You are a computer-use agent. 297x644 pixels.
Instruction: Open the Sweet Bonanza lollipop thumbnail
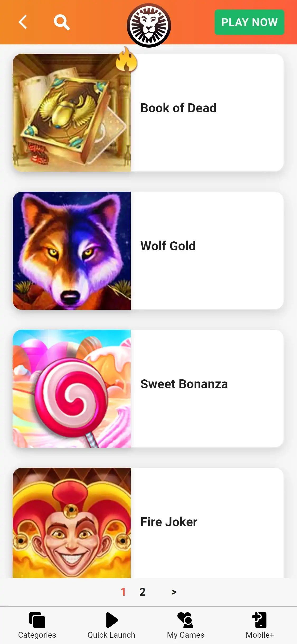coord(72,389)
